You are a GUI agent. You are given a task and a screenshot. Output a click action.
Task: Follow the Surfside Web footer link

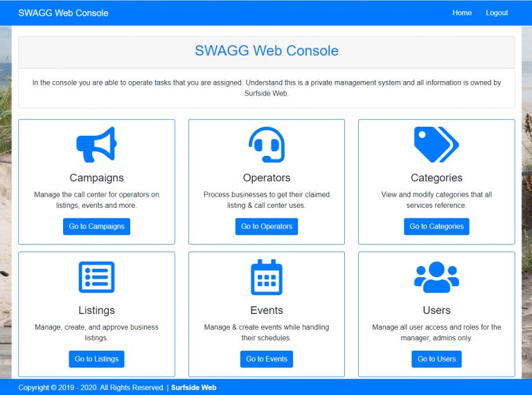(x=193, y=387)
